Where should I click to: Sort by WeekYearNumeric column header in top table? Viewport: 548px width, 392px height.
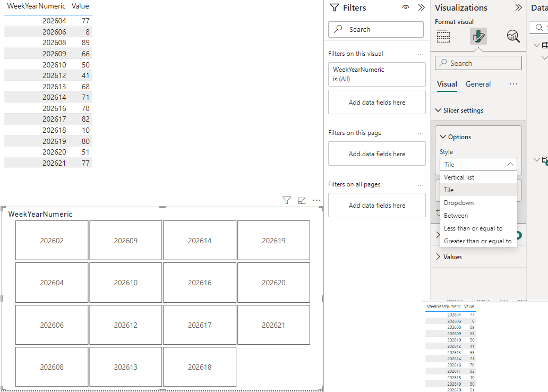[36, 6]
